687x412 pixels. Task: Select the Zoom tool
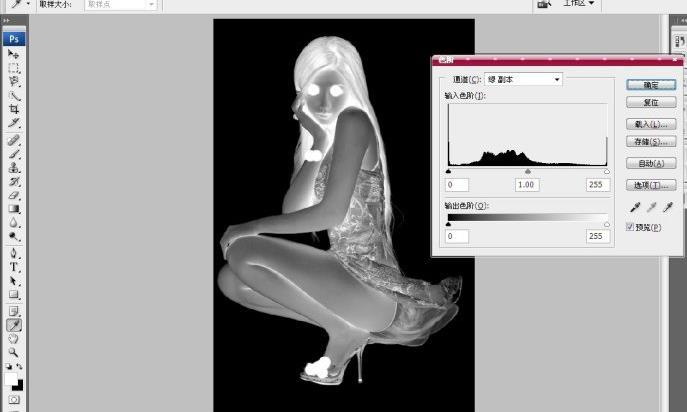(13, 352)
